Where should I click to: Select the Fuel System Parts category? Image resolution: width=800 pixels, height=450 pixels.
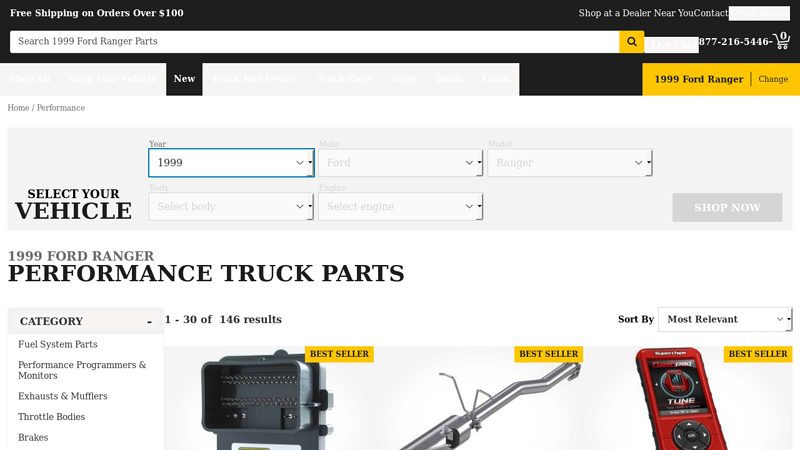coord(58,344)
